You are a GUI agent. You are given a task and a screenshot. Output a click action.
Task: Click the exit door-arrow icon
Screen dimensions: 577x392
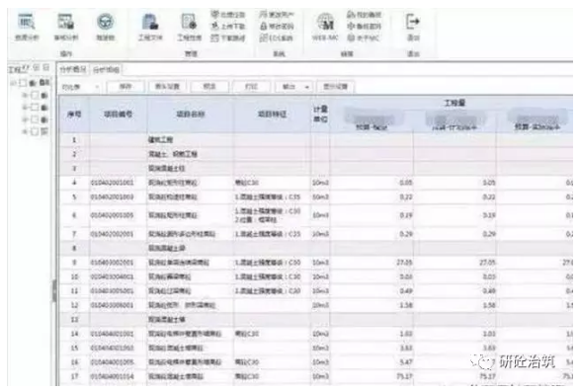[x=413, y=22]
